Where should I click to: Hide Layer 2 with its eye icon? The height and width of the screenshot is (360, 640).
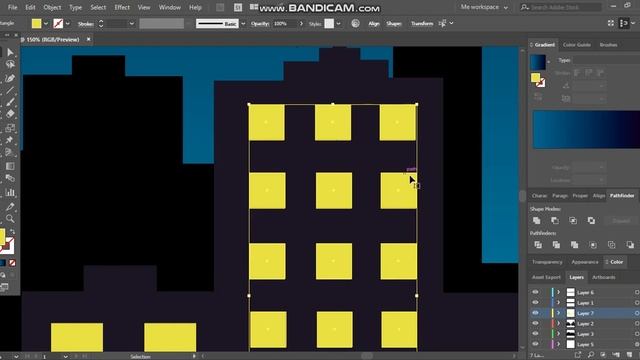tap(535, 323)
